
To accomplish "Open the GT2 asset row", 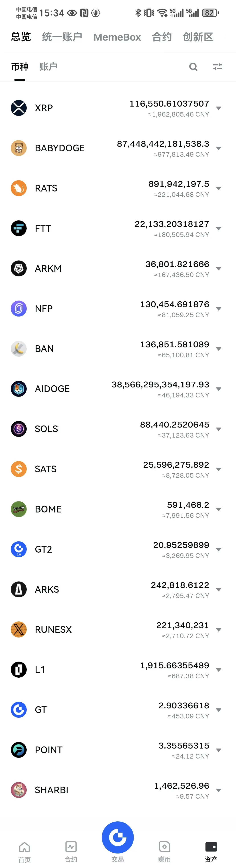I will pos(118,549).
